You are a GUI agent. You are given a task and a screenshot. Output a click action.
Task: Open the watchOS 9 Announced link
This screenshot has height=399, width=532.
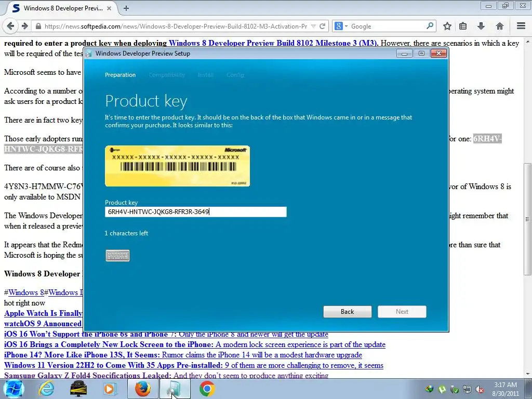(43, 324)
